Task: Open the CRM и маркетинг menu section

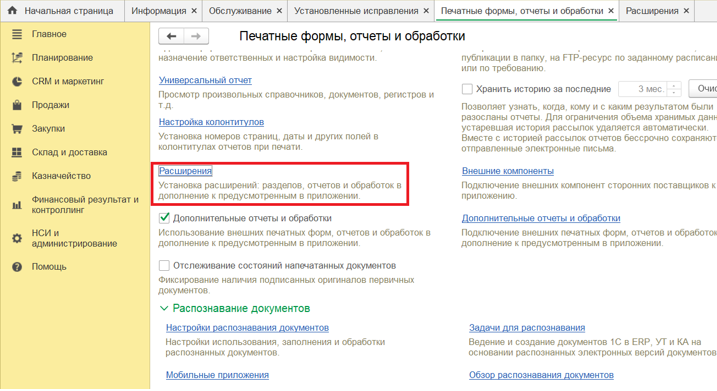Action: tap(68, 81)
